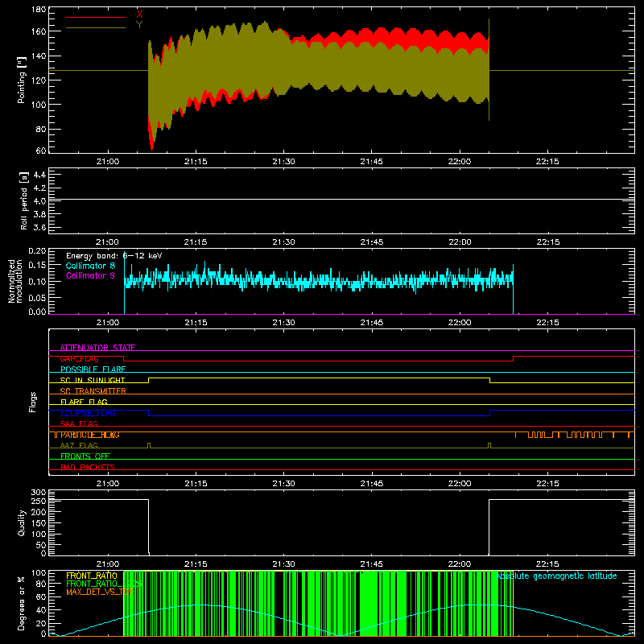Click the 60 value on Pointing axis
The height and width of the screenshot is (644, 644).
click(41, 151)
